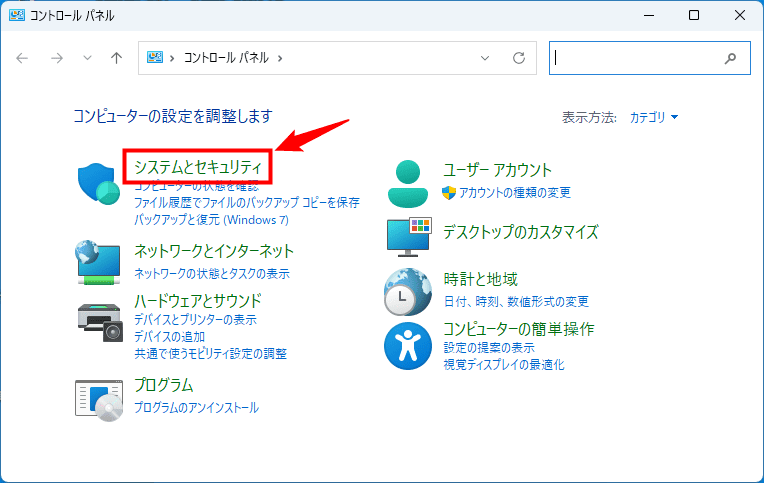Click the search magnifier icon
The height and width of the screenshot is (483, 764).
[730, 58]
